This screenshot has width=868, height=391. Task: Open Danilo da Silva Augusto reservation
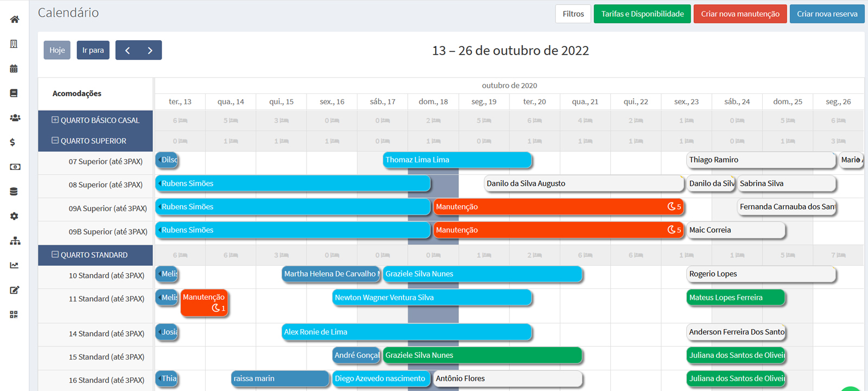pos(584,184)
